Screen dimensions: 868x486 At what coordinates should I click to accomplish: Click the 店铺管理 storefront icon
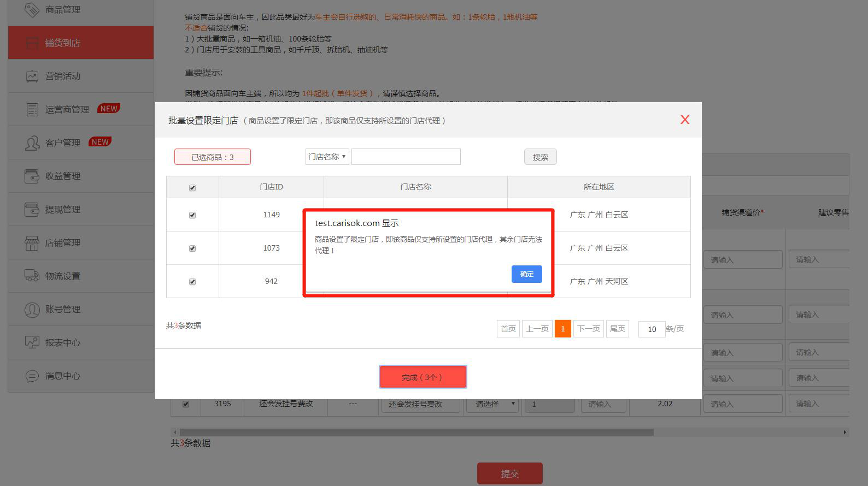click(32, 243)
